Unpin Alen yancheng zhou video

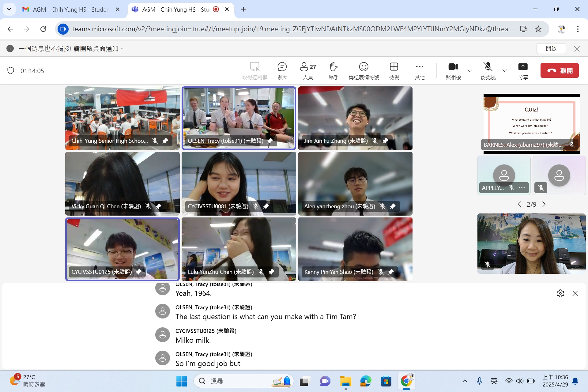pyautogui.click(x=393, y=206)
